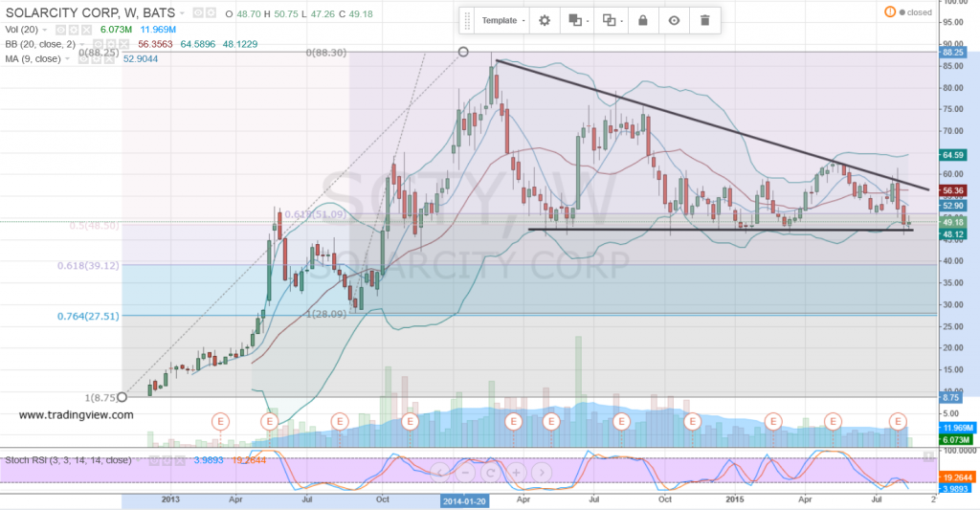Click 6.073M green volume label on axis
The width and height of the screenshot is (980, 510).
coord(956,440)
